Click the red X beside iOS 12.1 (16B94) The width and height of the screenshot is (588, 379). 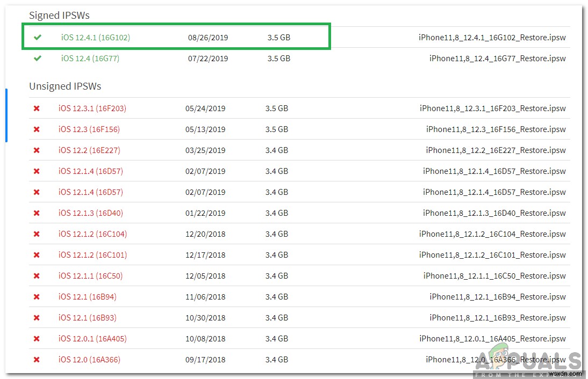click(x=37, y=297)
